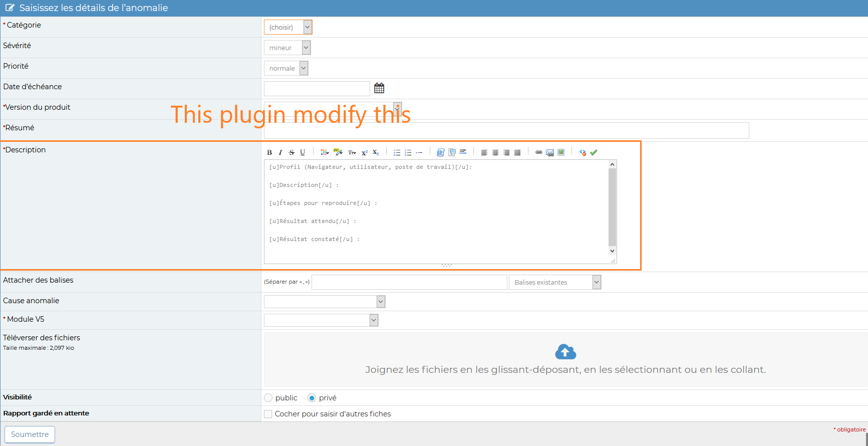The height and width of the screenshot is (446, 868).
Task: Click the 'Date d'échéance' label
Action: (33, 87)
